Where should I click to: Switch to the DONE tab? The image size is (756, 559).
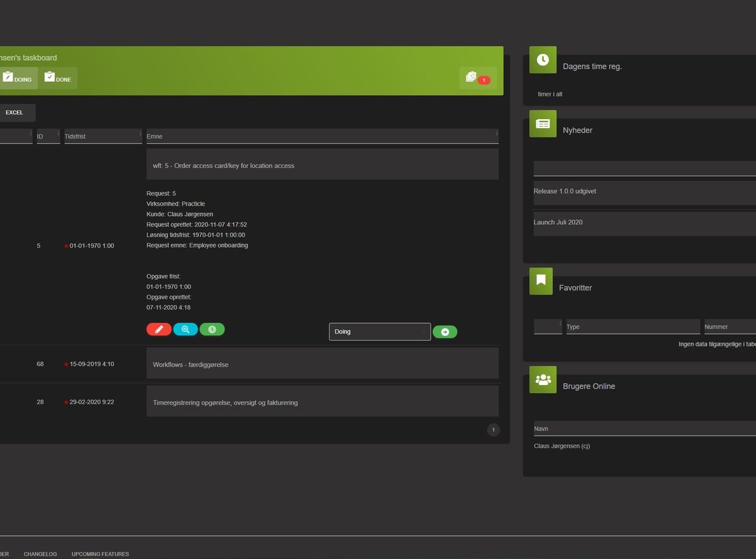point(58,78)
